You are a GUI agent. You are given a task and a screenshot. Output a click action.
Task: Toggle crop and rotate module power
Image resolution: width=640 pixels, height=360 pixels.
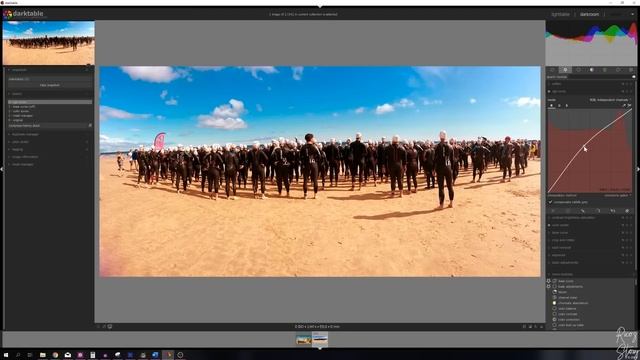(x=549, y=240)
